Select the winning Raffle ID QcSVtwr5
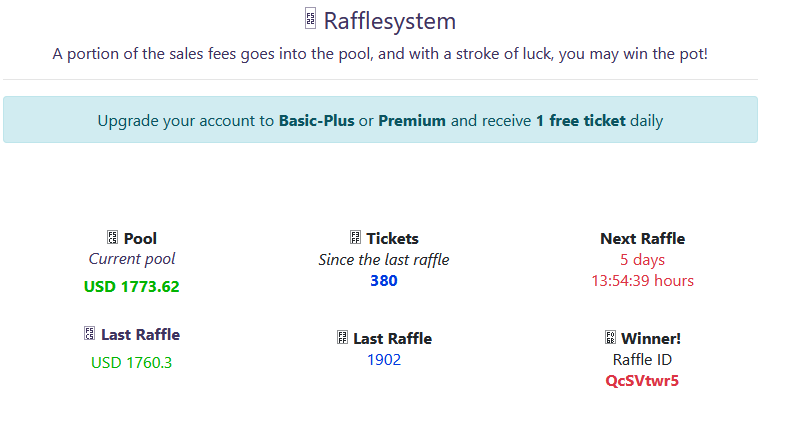 642,381
